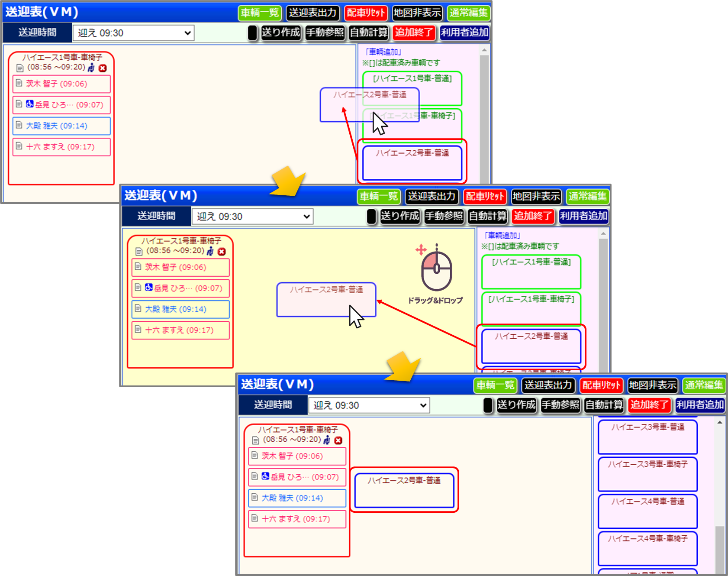Click the red X icon on the vehicle card in bottom screenshot
This screenshot has width=728, height=576.
coord(338,440)
